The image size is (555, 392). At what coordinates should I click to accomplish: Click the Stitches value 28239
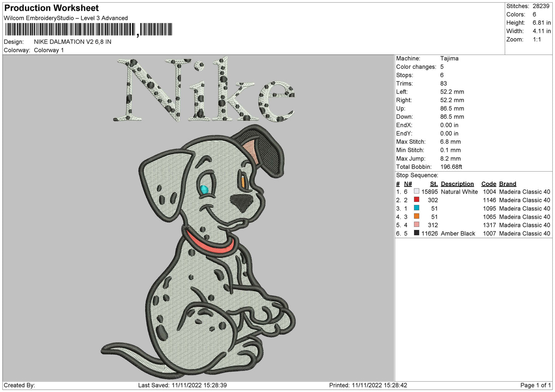click(541, 6)
